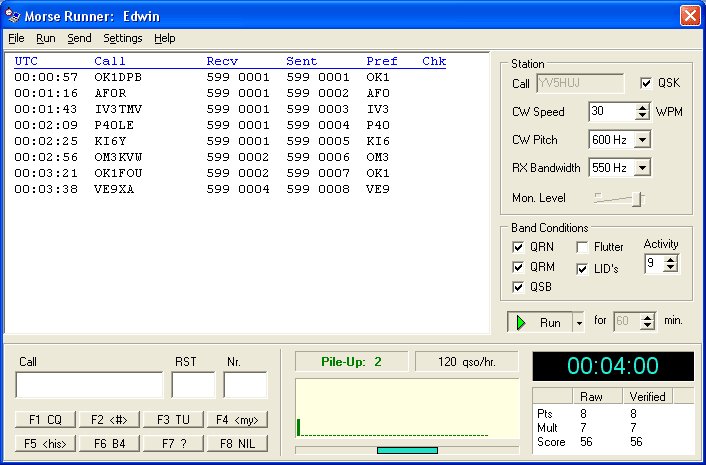The image size is (706, 465).
Task: Select log entry VE9XA
Action: click(x=203, y=189)
